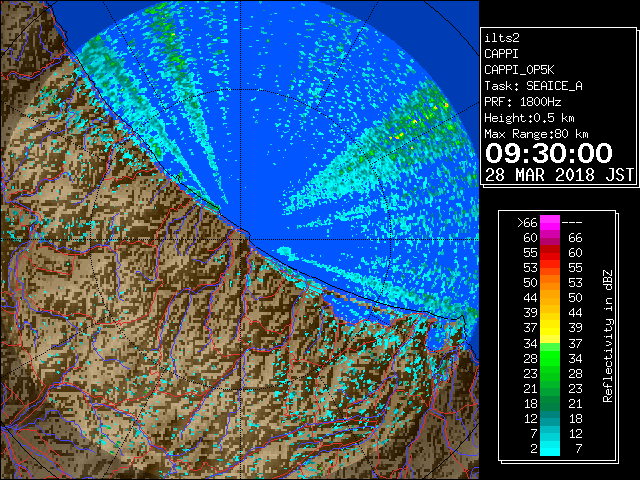Click the 'Height:0.5 km' text

529,118
